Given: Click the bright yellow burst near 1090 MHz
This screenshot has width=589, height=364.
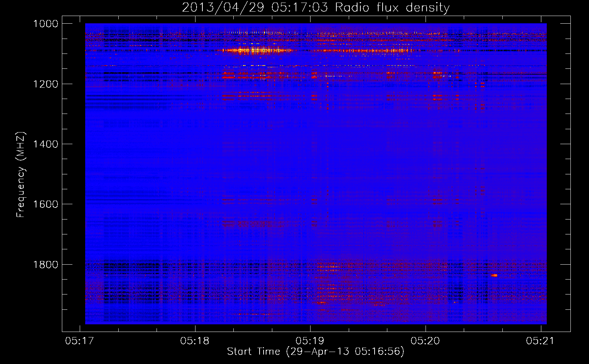Looking at the screenshot, I should point(257,50).
